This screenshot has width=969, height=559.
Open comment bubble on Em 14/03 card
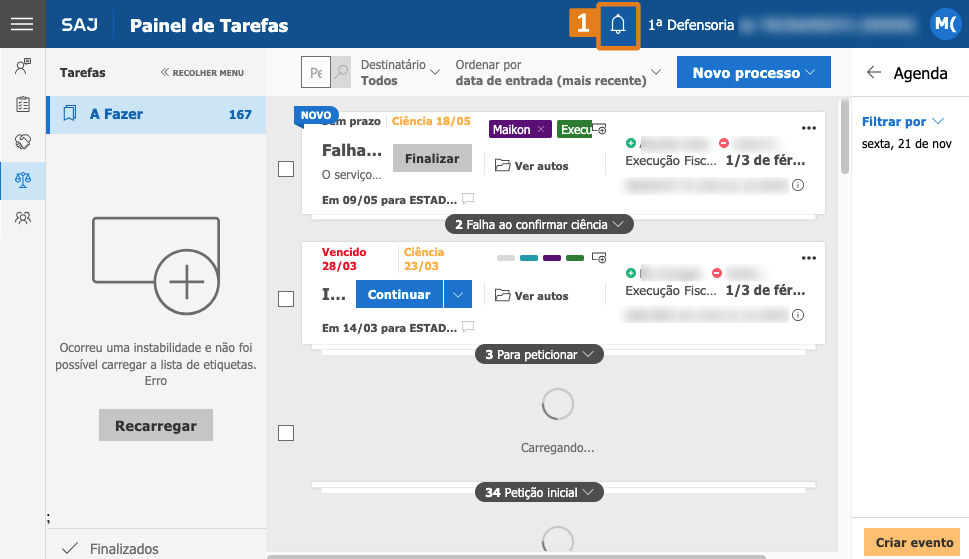click(x=468, y=327)
